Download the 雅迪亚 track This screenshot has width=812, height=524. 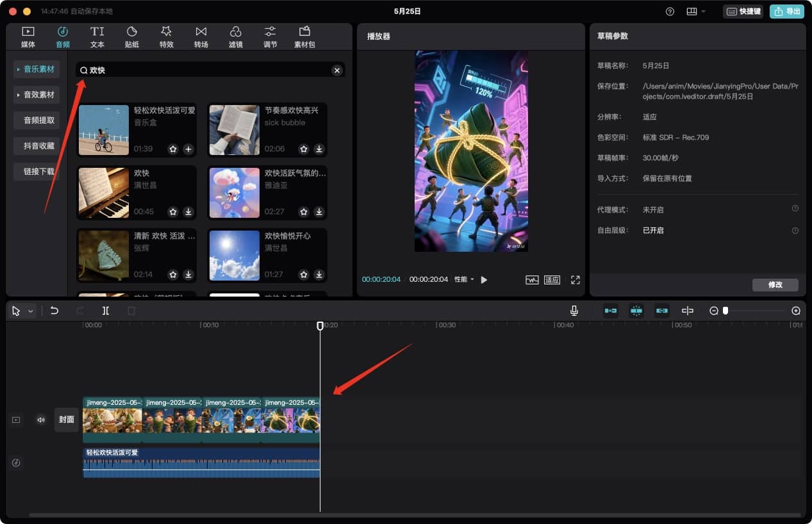pyautogui.click(x=319, y=212)
